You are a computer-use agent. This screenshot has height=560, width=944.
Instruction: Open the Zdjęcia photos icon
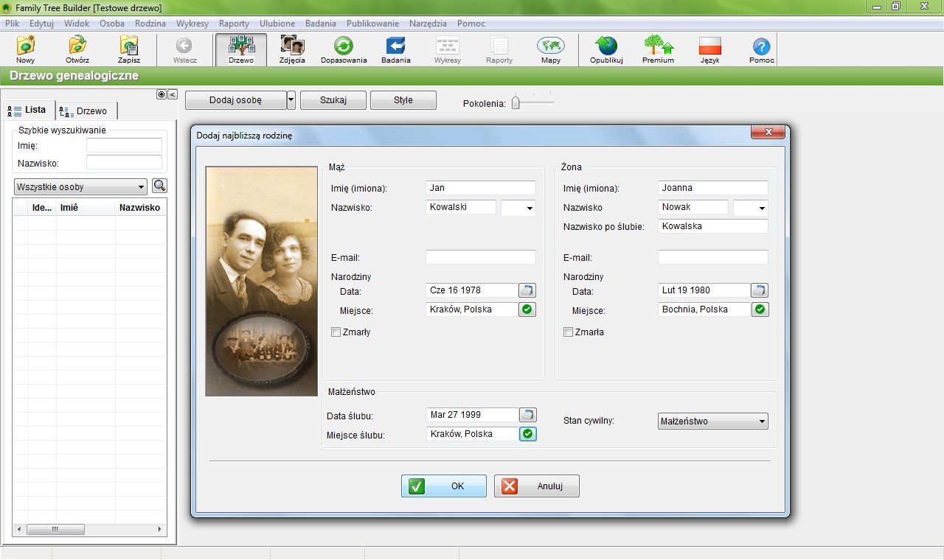(293, 49)
